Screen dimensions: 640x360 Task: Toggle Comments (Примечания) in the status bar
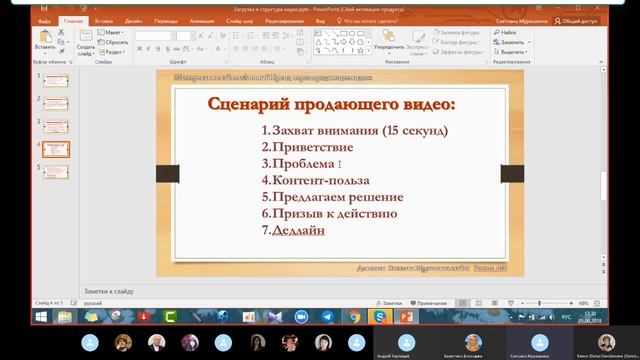[x=429, y=303]
